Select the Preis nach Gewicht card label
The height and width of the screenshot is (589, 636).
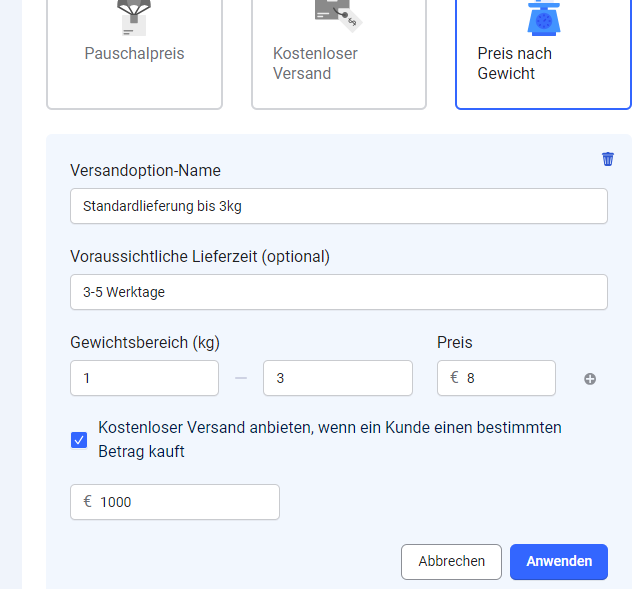click(514, 63)
